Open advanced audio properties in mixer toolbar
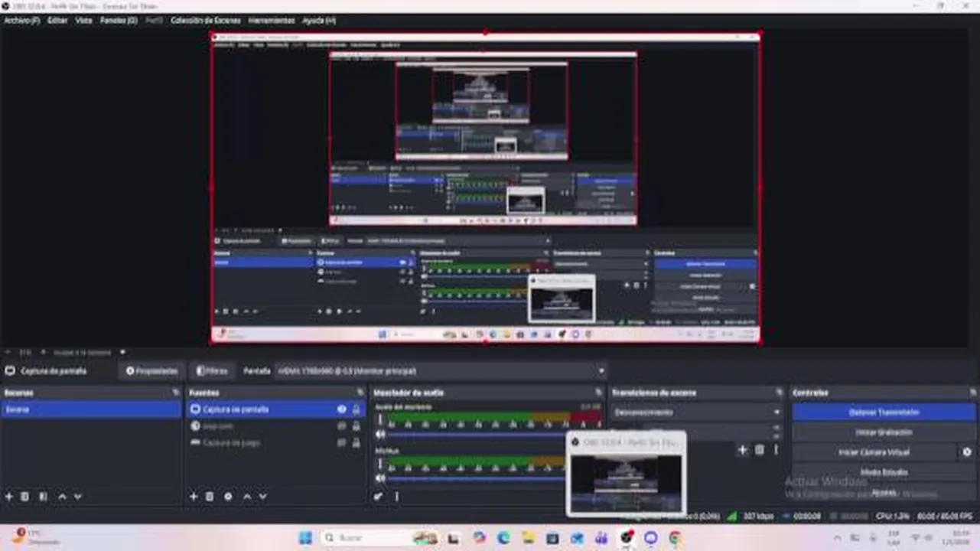Screen dimensions: 980x551 pyautogui.click(x=379, y=497)
